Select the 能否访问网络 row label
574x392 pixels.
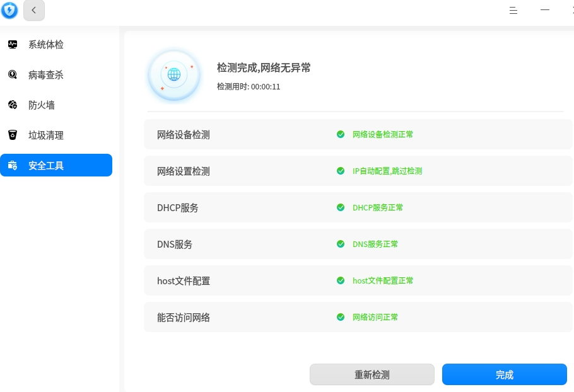click(184, 318)
